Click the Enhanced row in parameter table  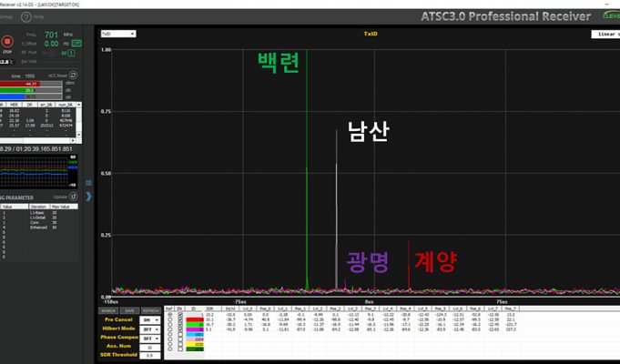(39, 227)
